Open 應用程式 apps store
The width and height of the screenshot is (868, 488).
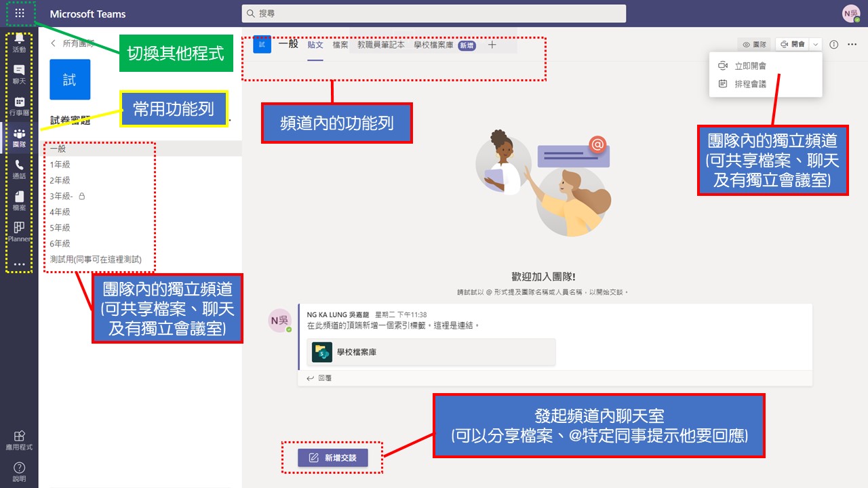[x=19, y=440]
